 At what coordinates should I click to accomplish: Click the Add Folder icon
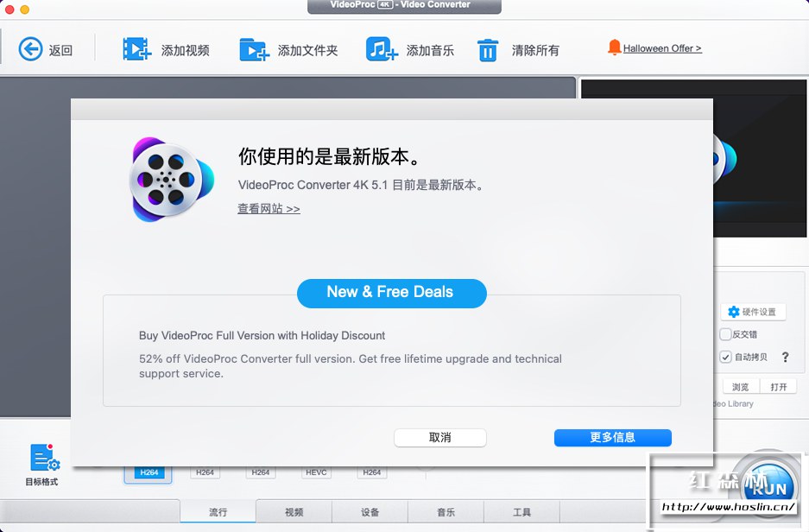pyautogui.click(x=255, y=50)
